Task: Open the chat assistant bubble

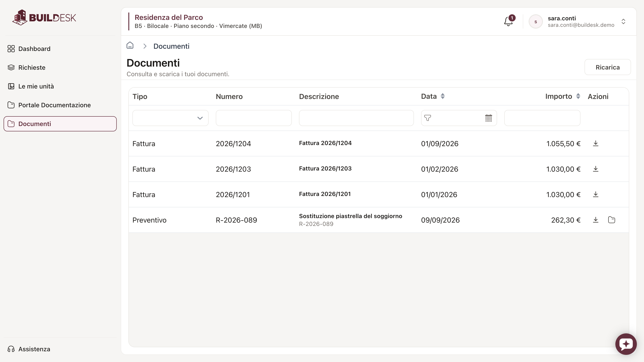Action: [x=626, y=344]
